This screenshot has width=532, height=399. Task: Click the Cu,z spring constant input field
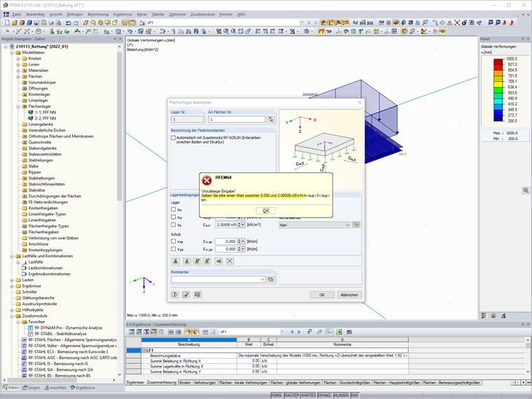point(226,225)
